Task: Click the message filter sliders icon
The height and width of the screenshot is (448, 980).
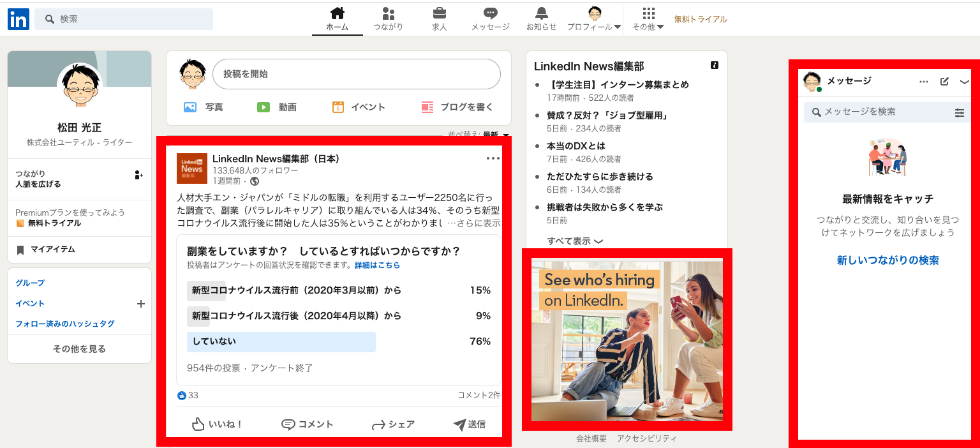Action: pos(960,113)
